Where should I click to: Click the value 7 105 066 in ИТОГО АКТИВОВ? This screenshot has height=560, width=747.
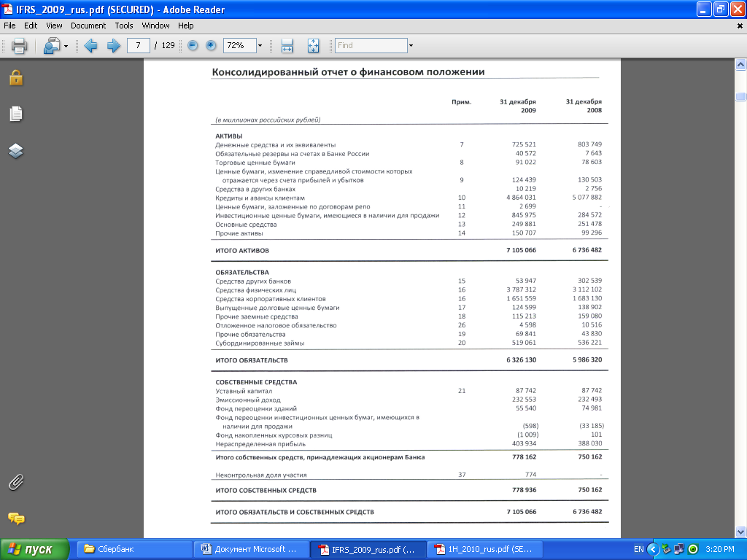click(x=521, y=250)
